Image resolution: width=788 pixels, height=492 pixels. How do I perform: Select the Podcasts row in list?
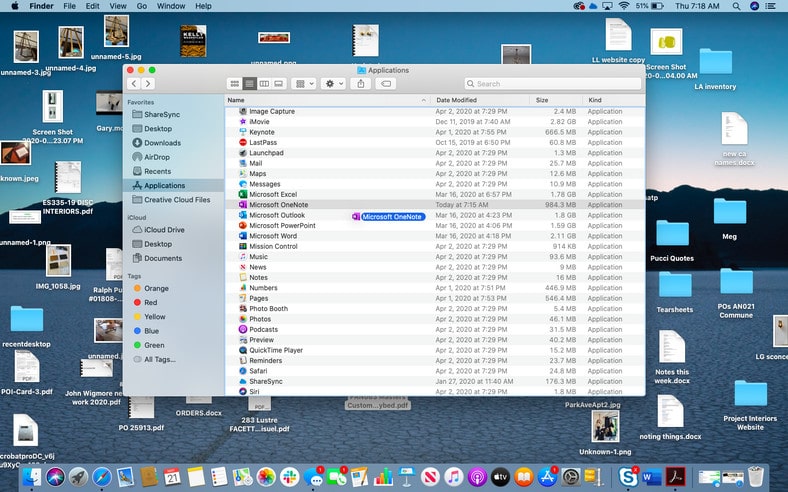[435, 330]
